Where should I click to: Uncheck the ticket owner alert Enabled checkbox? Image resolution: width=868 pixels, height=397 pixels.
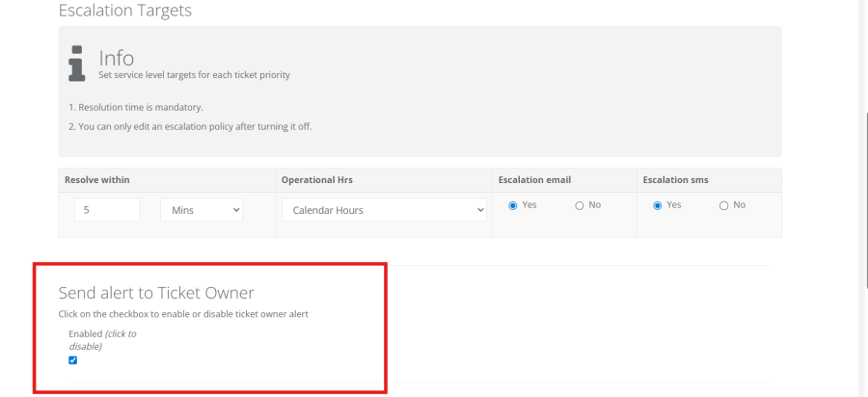click(x=73, y=360)
